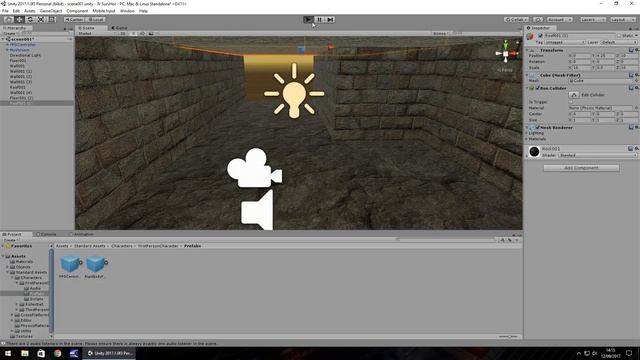Open Windows Start menu
640x360 pixels.
[x=8, y=353]
